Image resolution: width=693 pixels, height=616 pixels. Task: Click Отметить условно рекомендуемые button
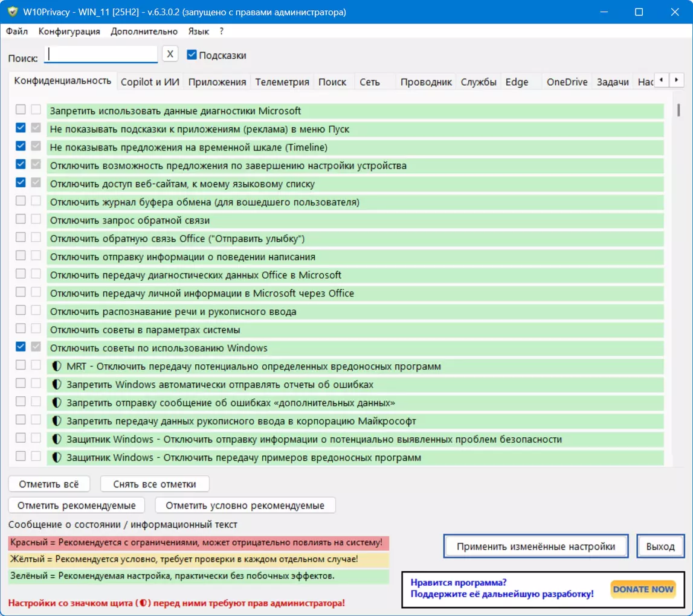tap(245, 505)
